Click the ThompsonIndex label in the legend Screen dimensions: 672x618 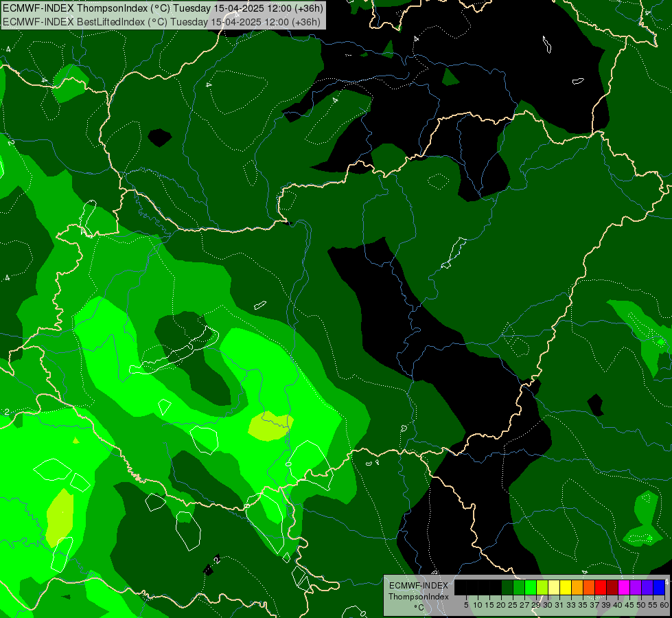[x=419, y=597]
